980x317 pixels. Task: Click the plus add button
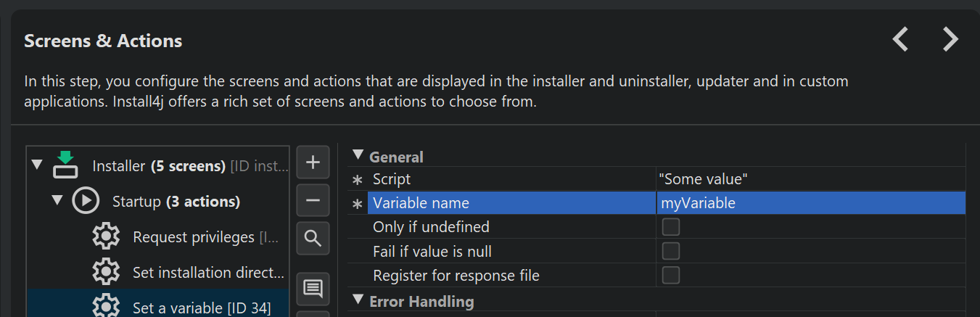pyautogui.click(x=313, y=162)
